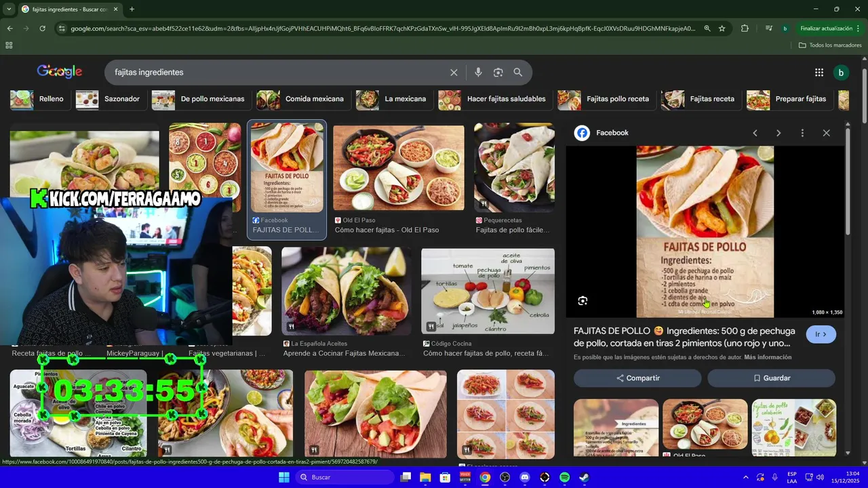This screenshot has width=868, height=488.
Task: Open a new browser tab
Action: pos(132,9)
